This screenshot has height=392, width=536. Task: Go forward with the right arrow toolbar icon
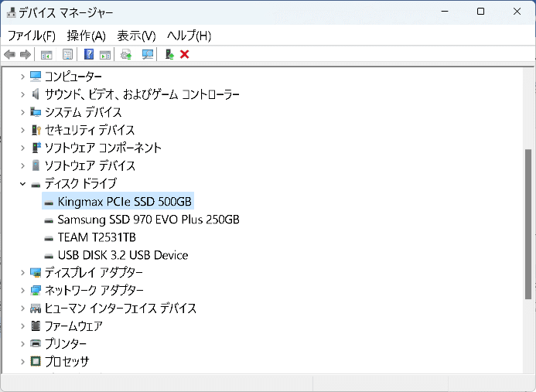tap(26, 54)
